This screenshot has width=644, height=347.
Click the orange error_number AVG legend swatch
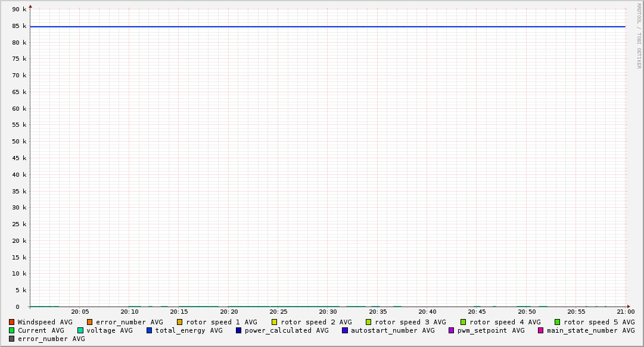[x=90, y=322]
